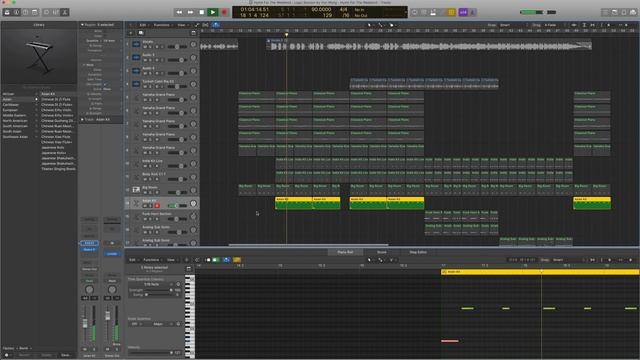Click Revert button at Library bottom
Viewport: 640px width, 360px height.
click(x=24, y=356)
